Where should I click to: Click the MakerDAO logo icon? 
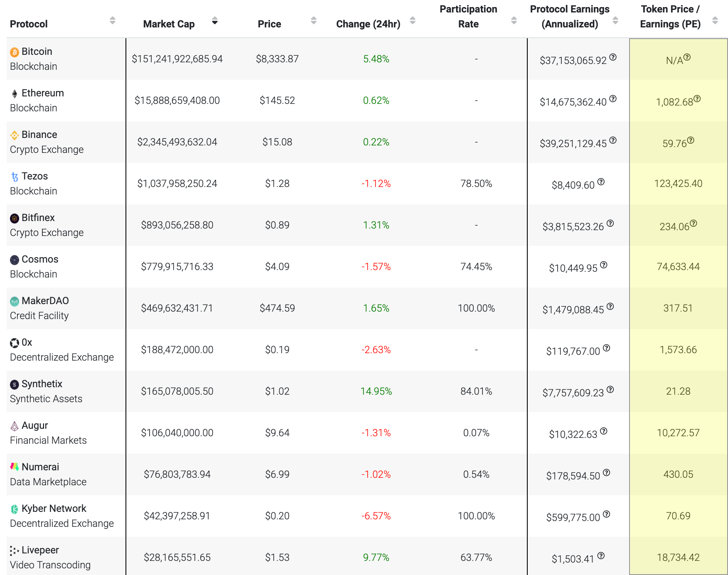[x=15, y=301]
